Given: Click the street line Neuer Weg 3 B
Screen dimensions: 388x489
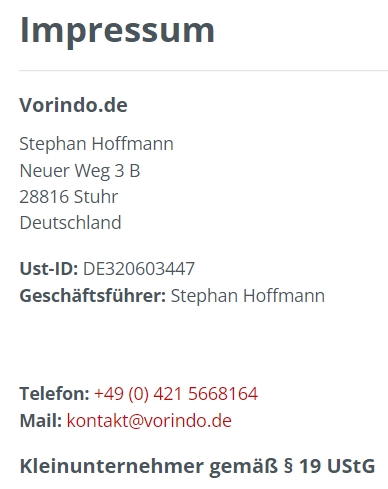Looking at the screenshot, I should [80, 171].
